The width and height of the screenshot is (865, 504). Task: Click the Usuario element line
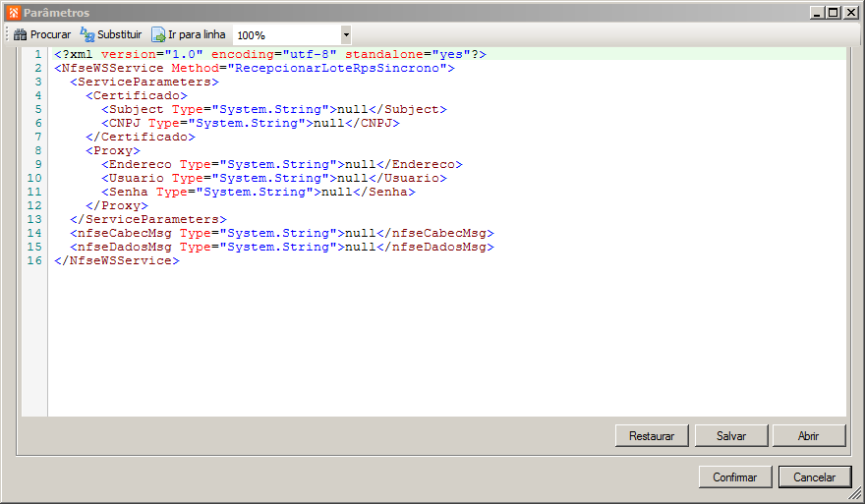tap(274, 178)
